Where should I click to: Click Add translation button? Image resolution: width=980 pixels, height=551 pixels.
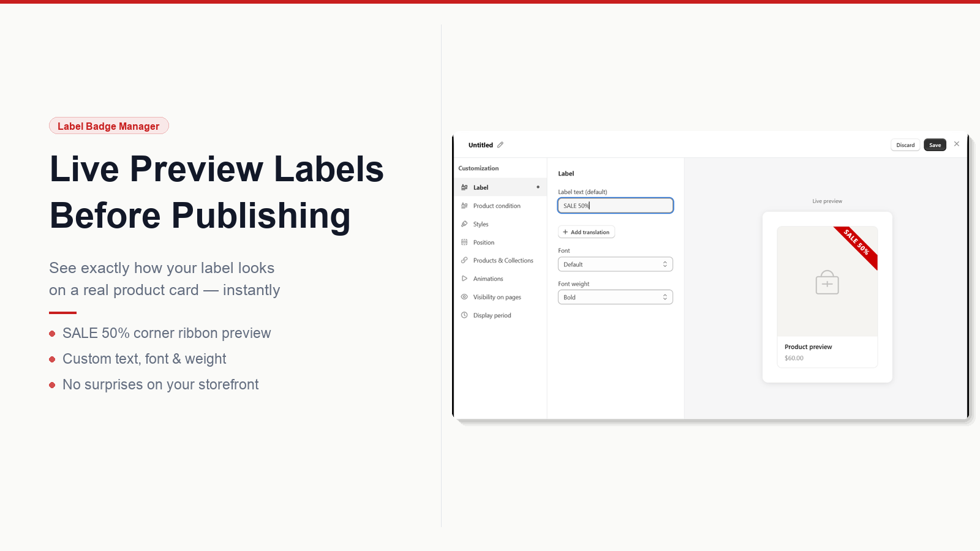click(x=586, y=232)
